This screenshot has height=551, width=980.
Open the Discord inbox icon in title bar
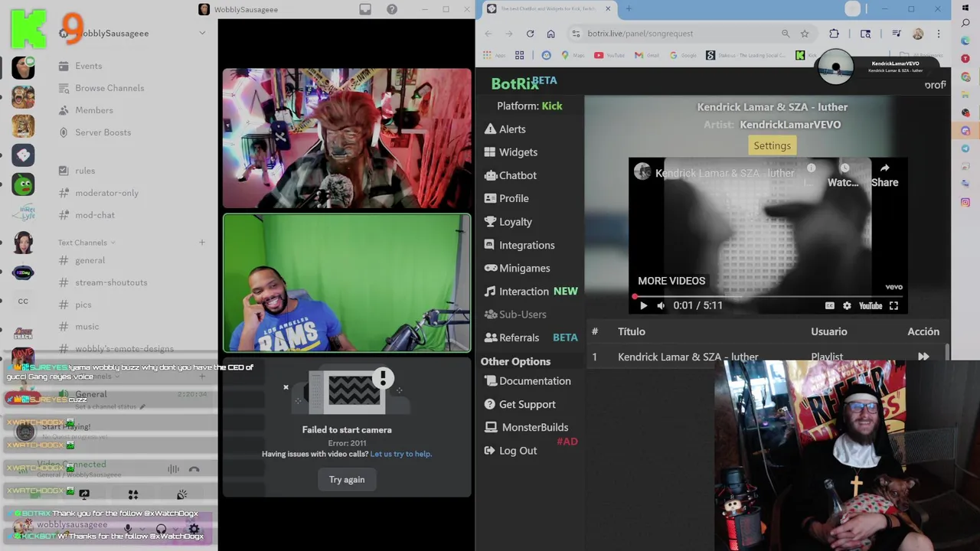pyautogui.click(x=365, y=9)
